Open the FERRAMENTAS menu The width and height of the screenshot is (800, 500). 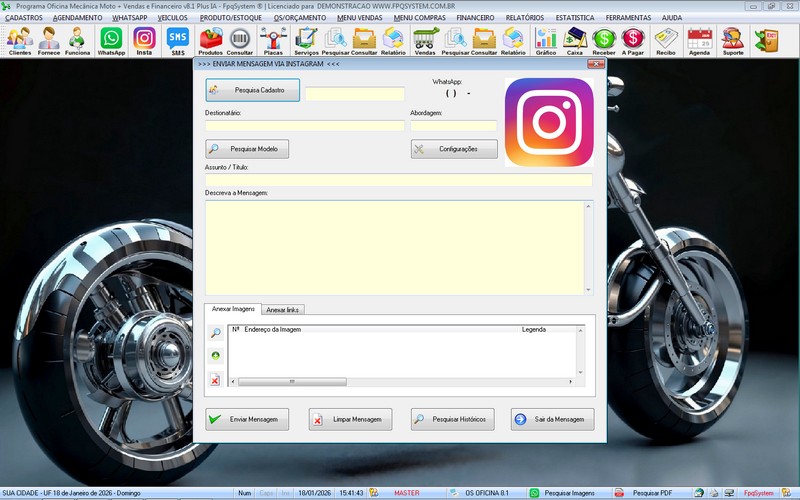628,18
